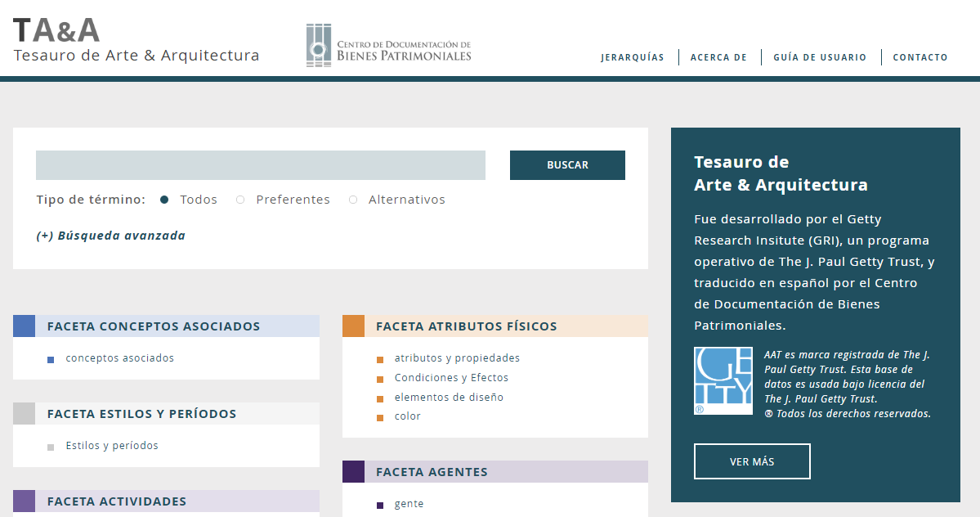Click the violet square icon beside FACETA ACTIVIDADES
Screen dimensions: 980x517
point(22,501)
